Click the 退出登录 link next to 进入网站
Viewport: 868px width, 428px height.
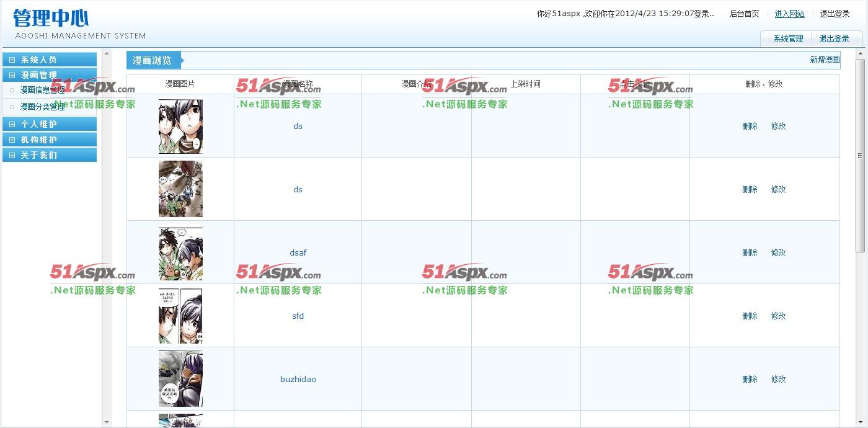click(835, 14)
